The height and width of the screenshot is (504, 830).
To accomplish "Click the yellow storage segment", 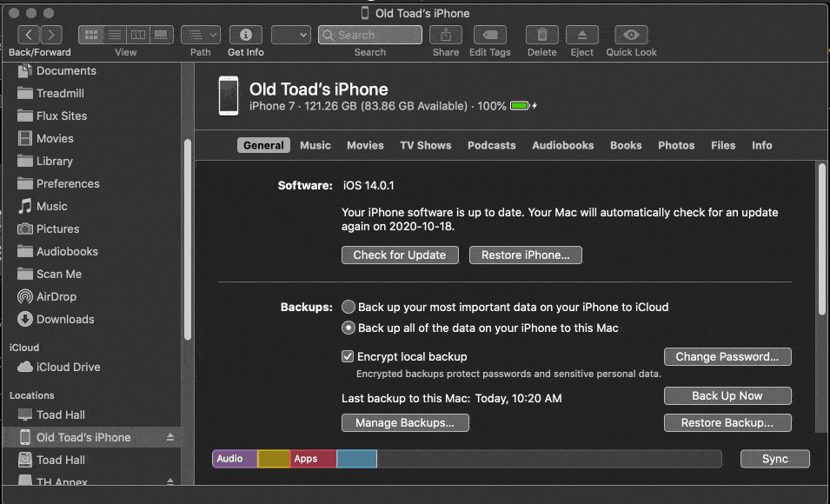I will 274,459.
